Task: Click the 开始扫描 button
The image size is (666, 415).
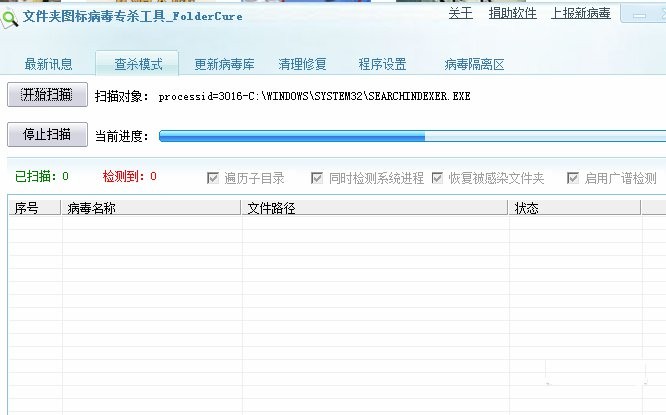Action: (47, 94)
